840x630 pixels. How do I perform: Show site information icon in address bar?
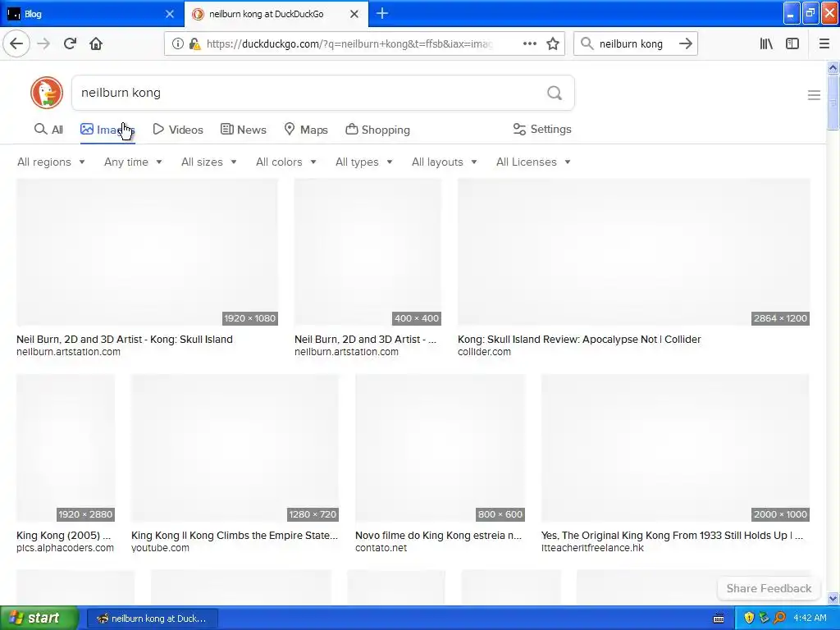(178, 44)
